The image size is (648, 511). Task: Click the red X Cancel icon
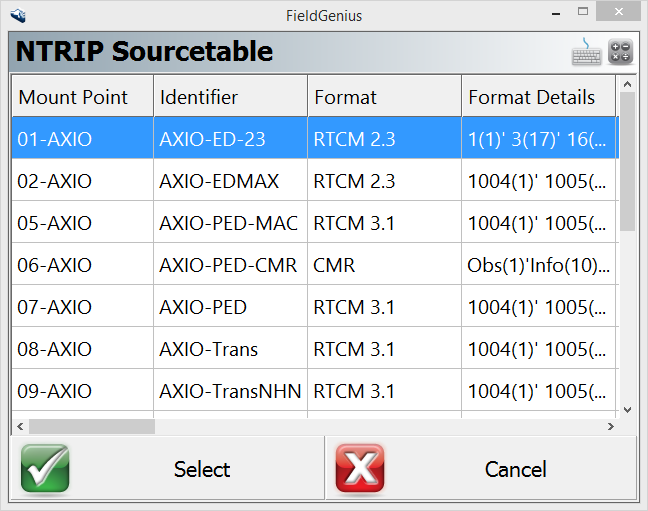(x=360, y=469)
